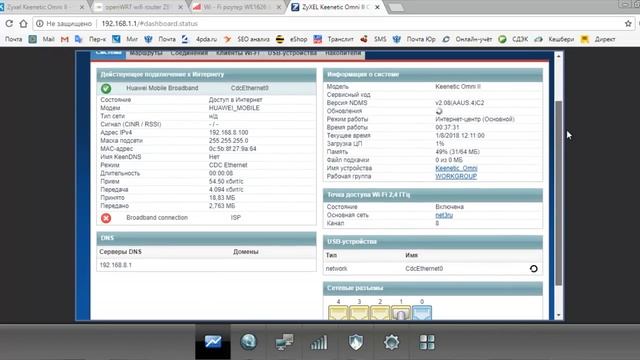Viewport: 640px width, 360px height.
Task: Click network port 1 icon
Action: point(401,313)
